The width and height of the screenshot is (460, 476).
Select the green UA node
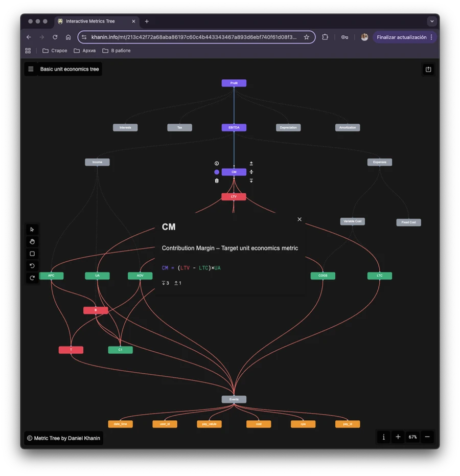point(97,276)
